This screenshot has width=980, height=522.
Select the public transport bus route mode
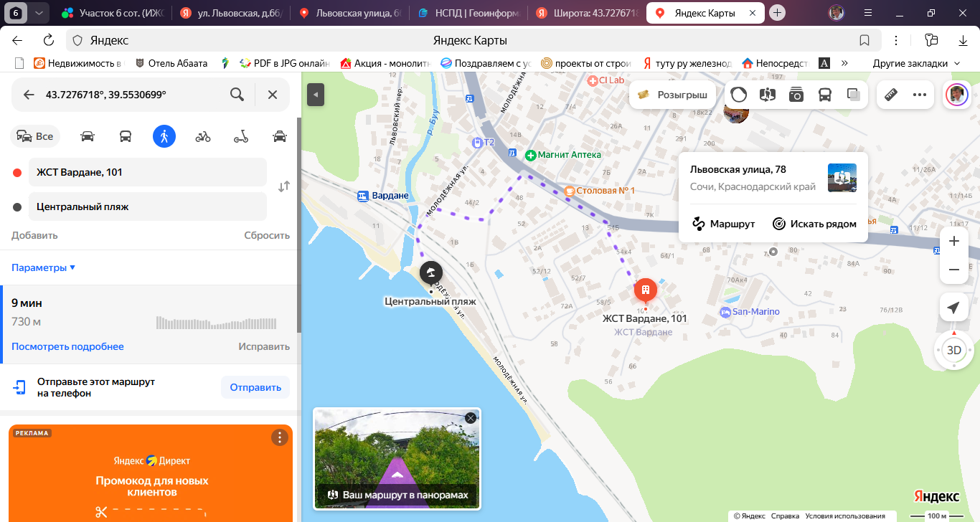(x=126, y=136)
